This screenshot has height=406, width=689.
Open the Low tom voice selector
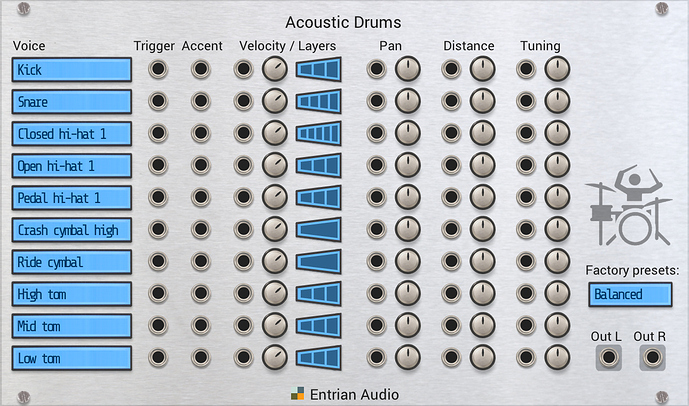coord(72,358)
